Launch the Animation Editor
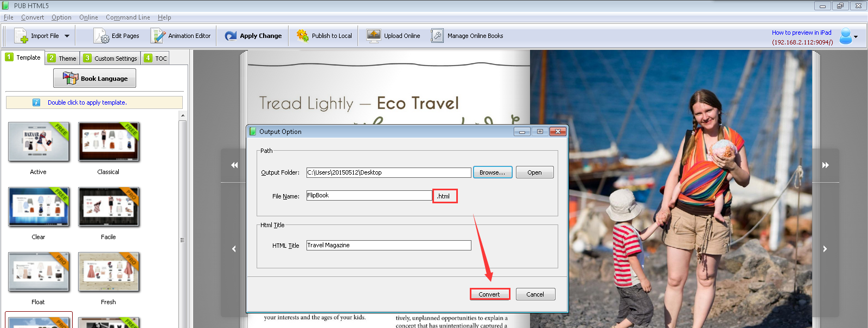This screenshot has height=328, width=868. [181, 36]
